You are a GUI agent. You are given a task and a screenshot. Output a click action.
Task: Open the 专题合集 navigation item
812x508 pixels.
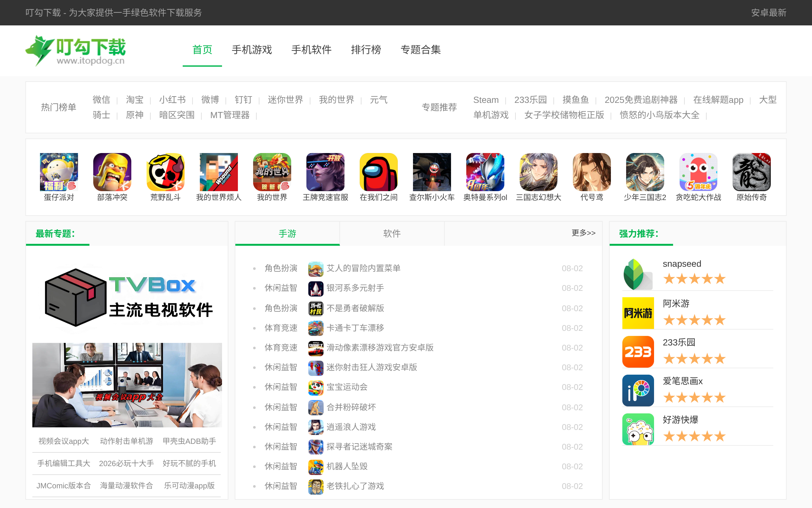click(x=421, y=50)
